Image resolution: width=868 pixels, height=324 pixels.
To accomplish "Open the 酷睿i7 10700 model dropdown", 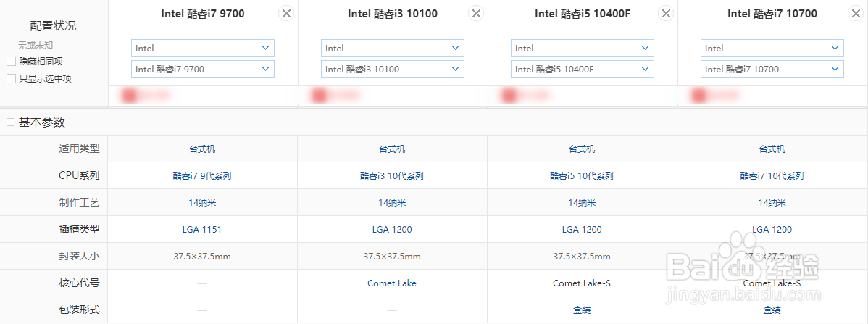I will [772, 69].
